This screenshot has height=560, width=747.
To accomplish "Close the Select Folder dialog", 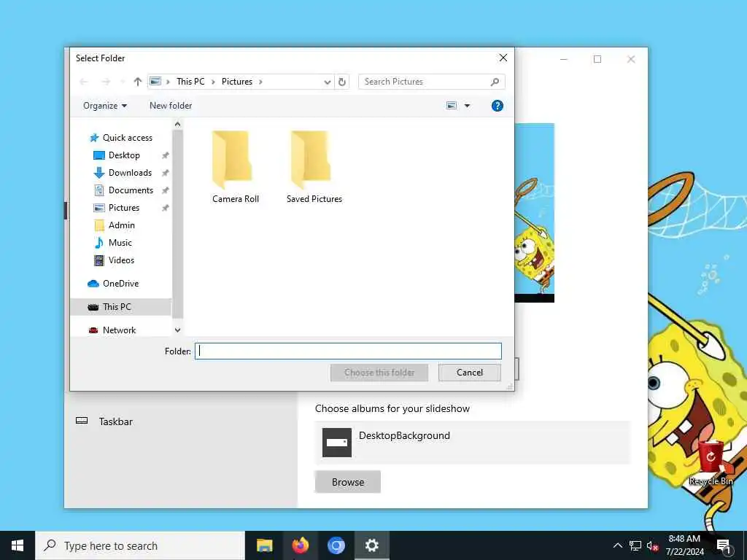I will 503,58.
